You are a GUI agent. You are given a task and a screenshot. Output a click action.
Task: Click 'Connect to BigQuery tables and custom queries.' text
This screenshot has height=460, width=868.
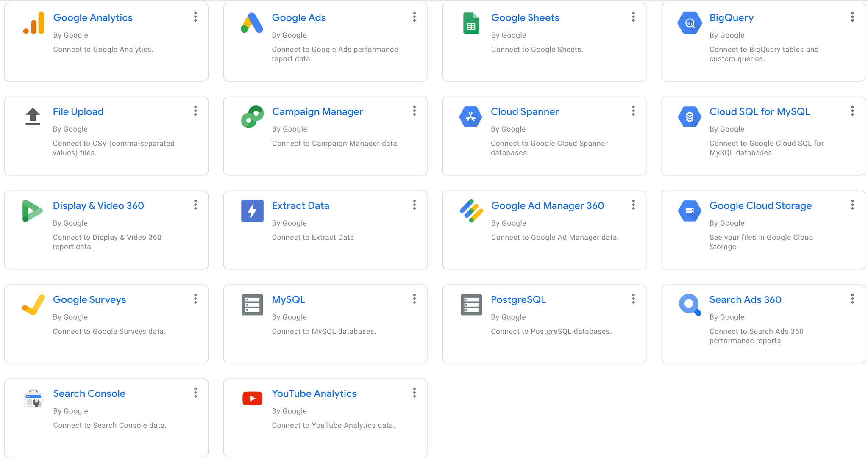pos(764,54)
